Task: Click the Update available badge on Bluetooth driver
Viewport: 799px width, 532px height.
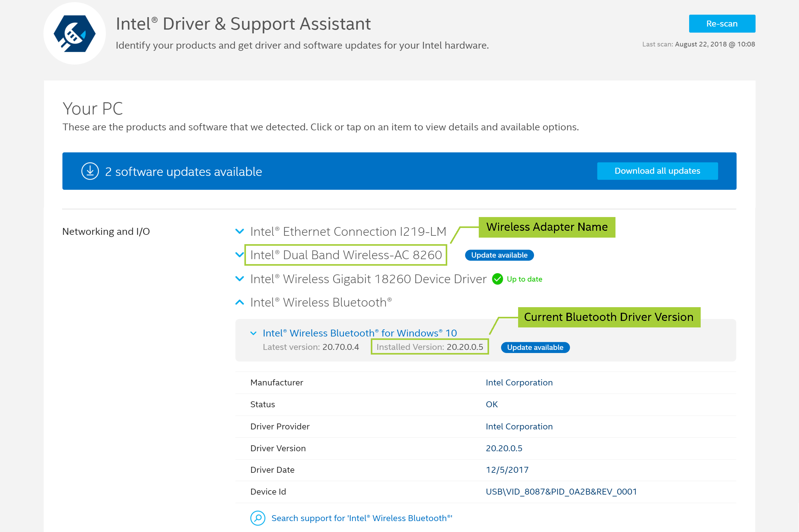Action: click(534, 347)
